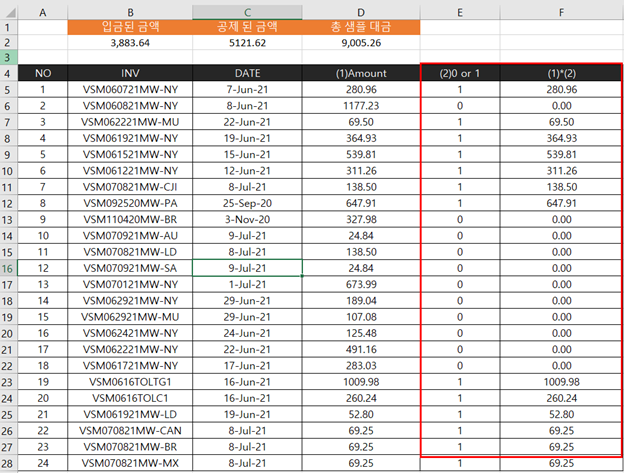Click the date cell 7-Jun-21
The width and height of the screenshot is (624, 473).
pyautogui.click(x=247, y=90)
